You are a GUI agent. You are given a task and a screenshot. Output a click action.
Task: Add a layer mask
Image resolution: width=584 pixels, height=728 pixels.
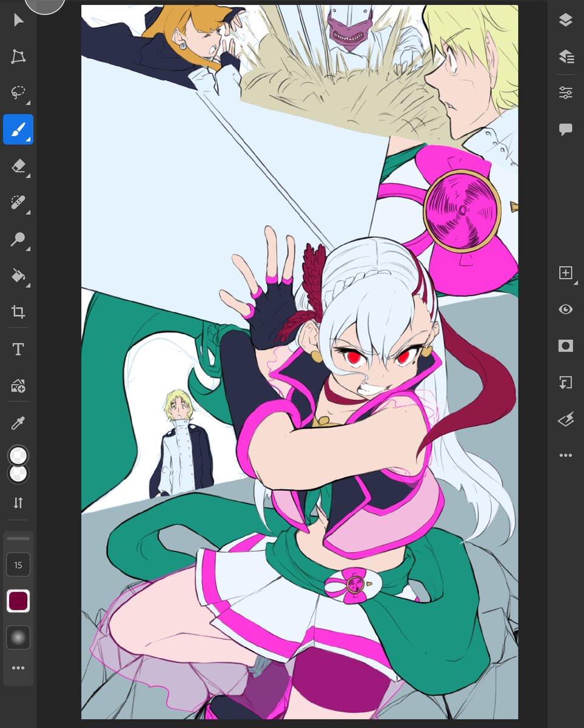click(x=565, y=346)
